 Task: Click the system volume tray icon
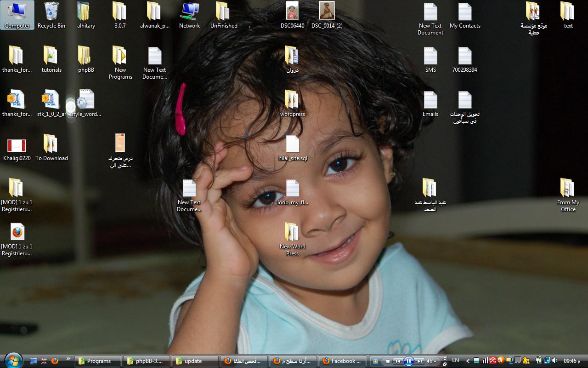[554, 361]
